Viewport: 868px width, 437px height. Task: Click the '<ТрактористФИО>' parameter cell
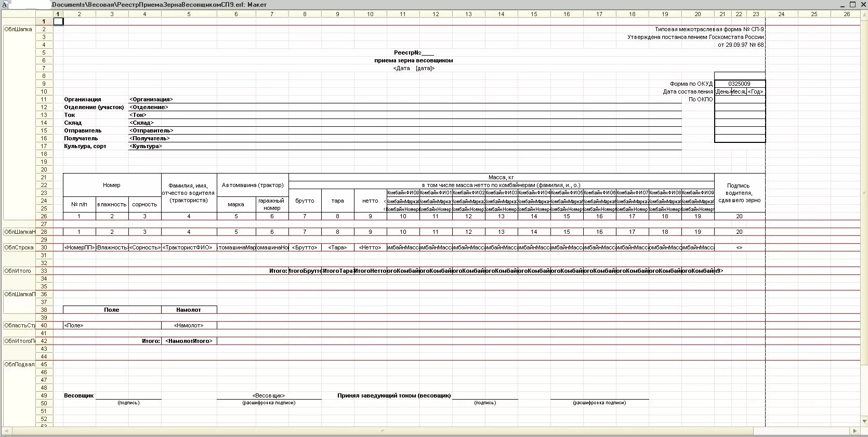click(189, 247)
